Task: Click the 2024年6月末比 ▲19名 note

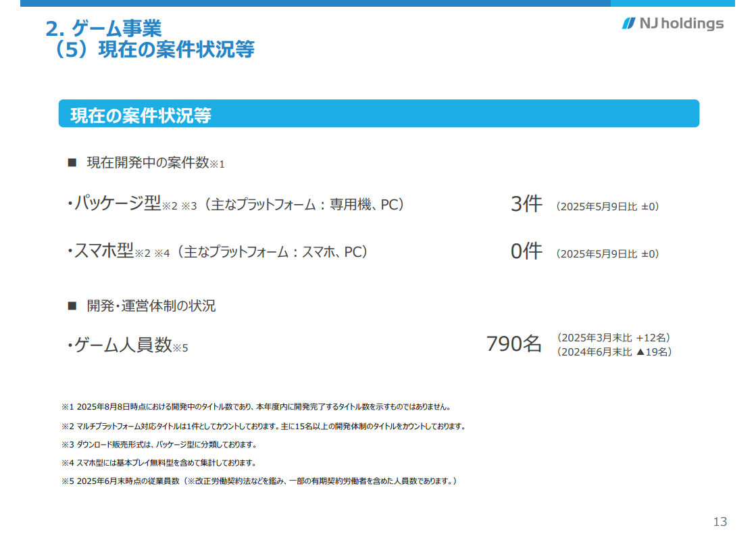Action: [614, 351]
